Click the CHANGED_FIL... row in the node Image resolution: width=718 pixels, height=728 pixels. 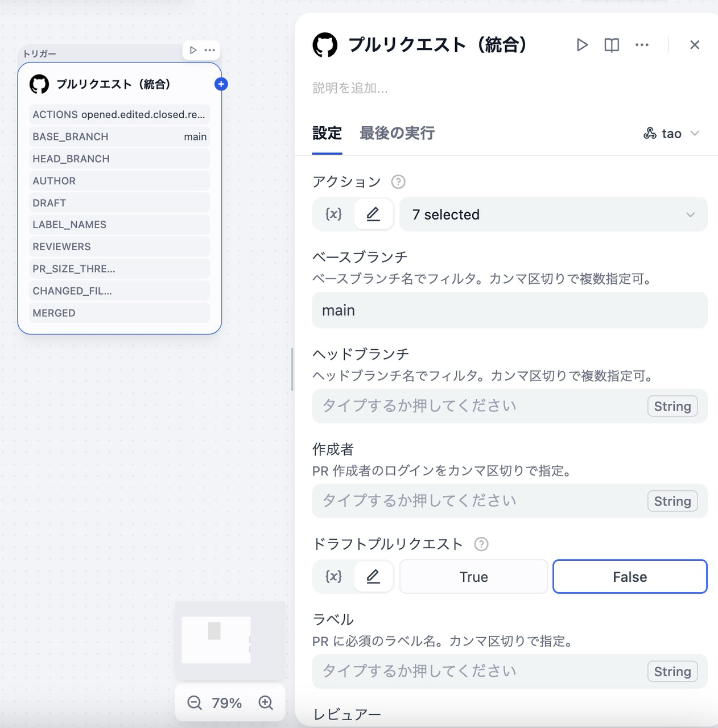(119, 291)
